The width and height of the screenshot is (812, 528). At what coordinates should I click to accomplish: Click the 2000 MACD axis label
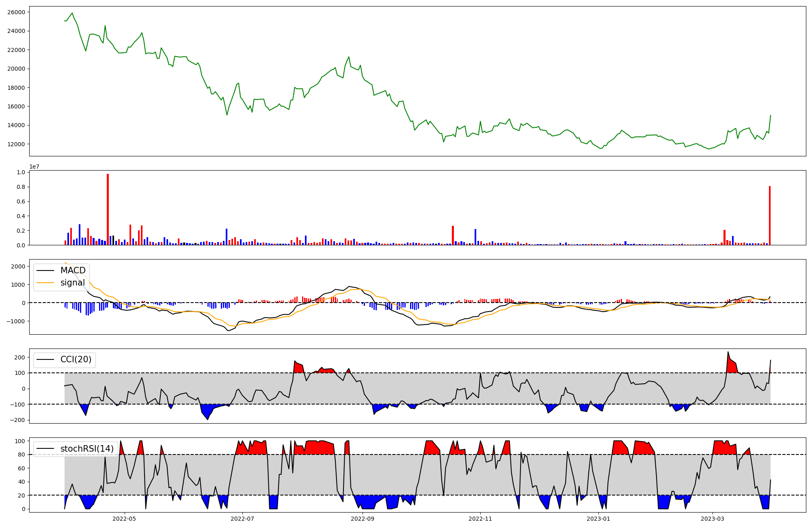tap(18, 266)
